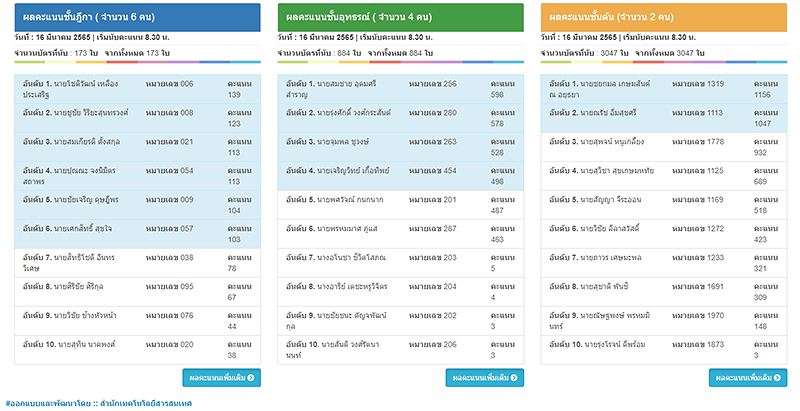Open more scores under the green อุทธรณ์ panel

485,377
